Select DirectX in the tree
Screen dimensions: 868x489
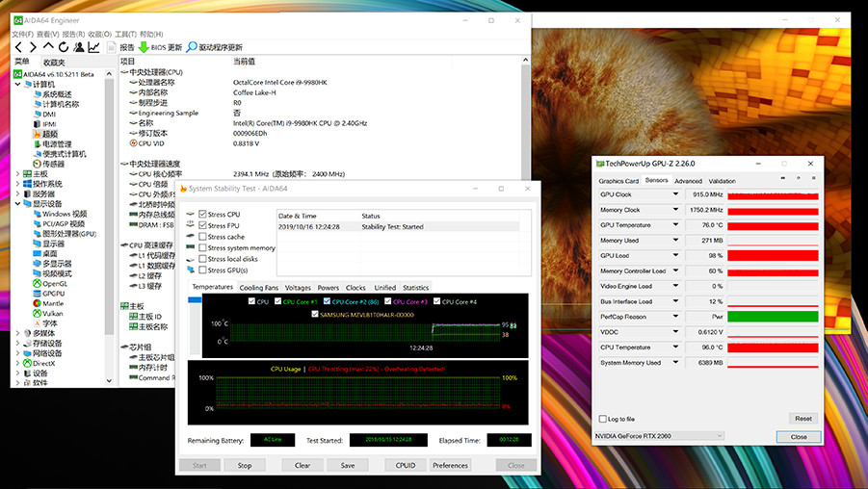pyautogui.click(x=43, y=363)
